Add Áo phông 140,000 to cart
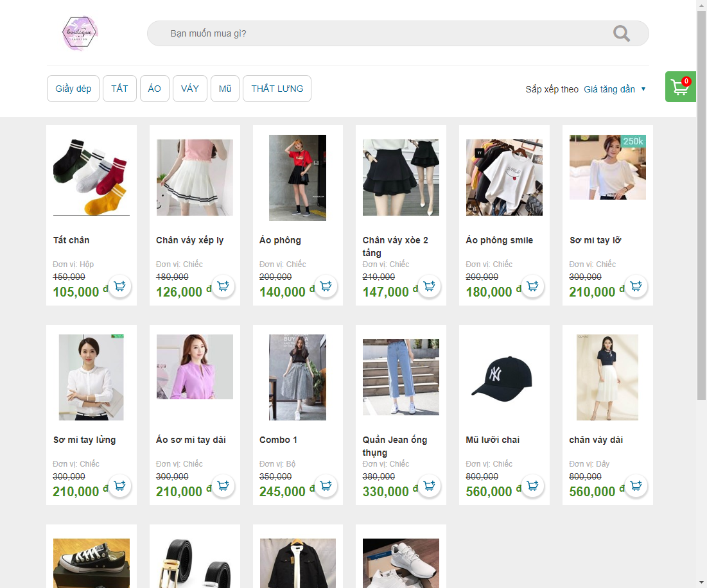Viewport: 707px width, 588px height. [x=326, y=286]
